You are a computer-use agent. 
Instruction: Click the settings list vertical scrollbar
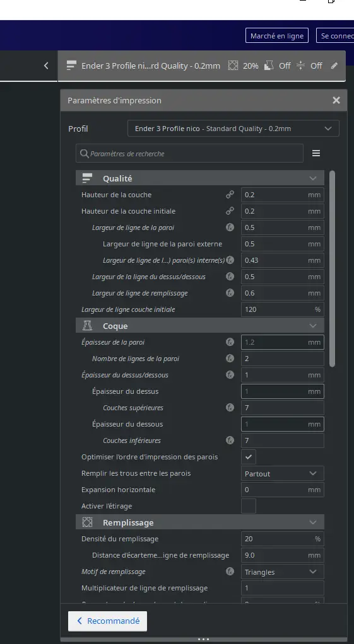pyautogui.click(x=332, y=268)
